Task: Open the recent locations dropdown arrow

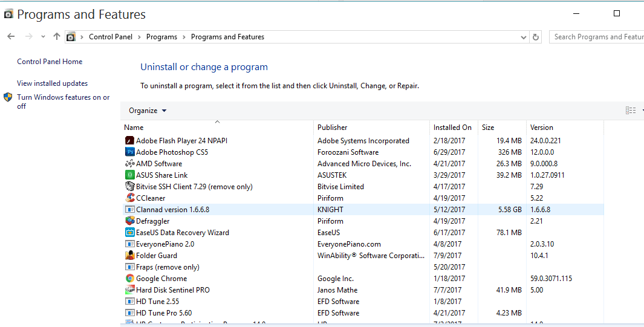Action: tap(43, 36)
